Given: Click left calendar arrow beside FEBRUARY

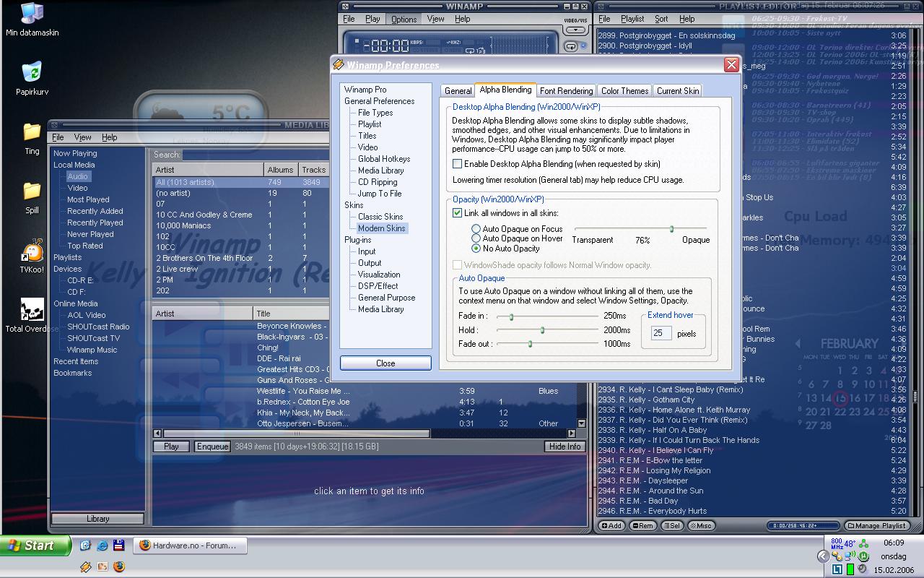Looking at the screenshot, I should 798,344.
